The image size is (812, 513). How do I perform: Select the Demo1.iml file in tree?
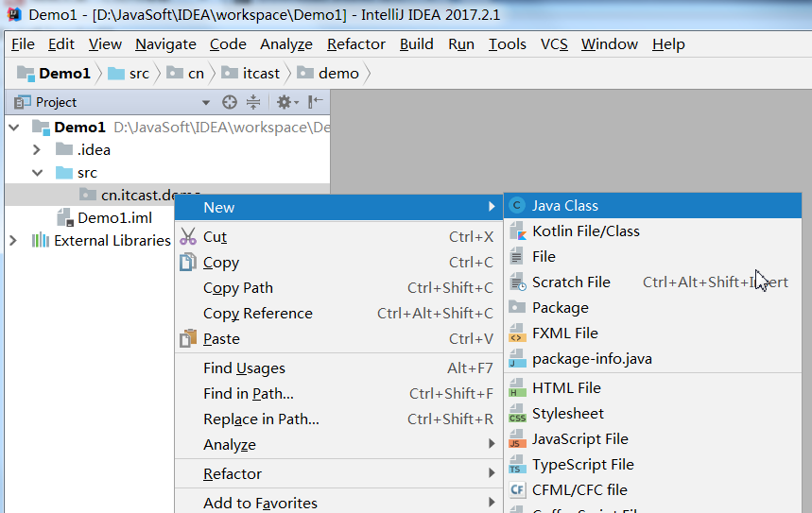114,218
